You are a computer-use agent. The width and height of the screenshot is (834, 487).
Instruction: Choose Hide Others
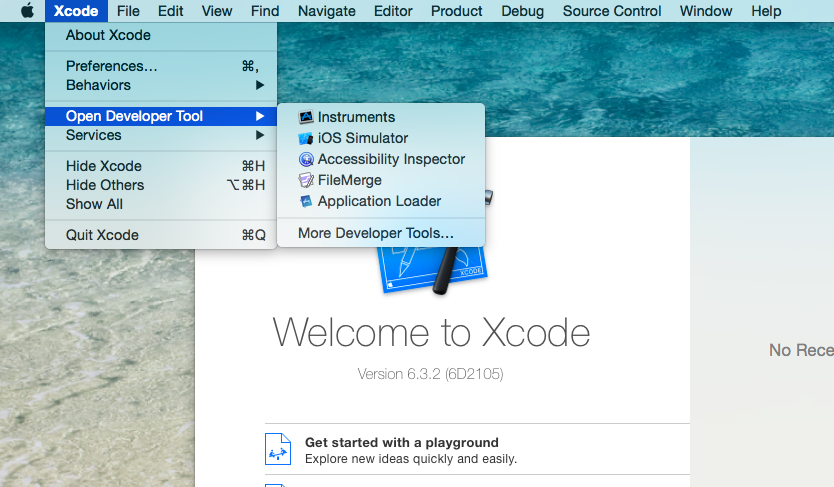161,185
